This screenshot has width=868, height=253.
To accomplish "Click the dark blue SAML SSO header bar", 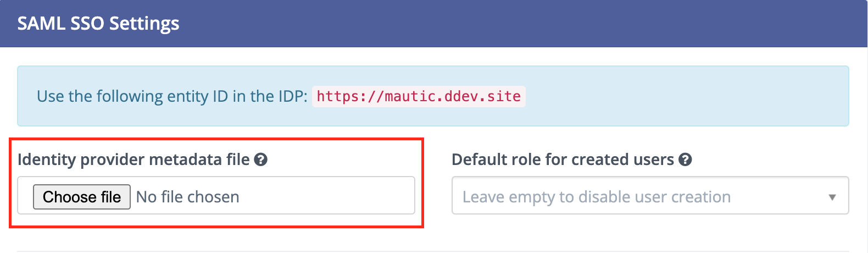I will (x=494, y=24).
